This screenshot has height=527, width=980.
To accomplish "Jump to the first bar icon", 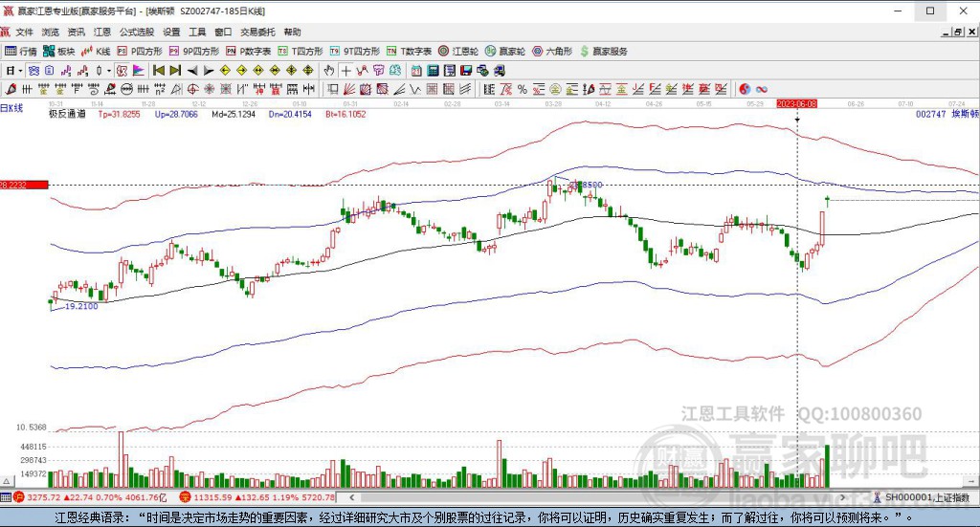I will [x=158, y=71].
